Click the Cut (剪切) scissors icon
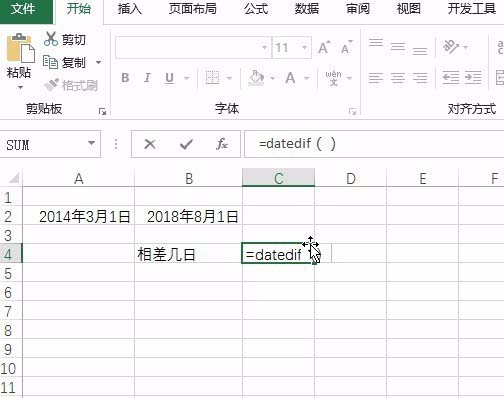 click(x=50, y=39)
